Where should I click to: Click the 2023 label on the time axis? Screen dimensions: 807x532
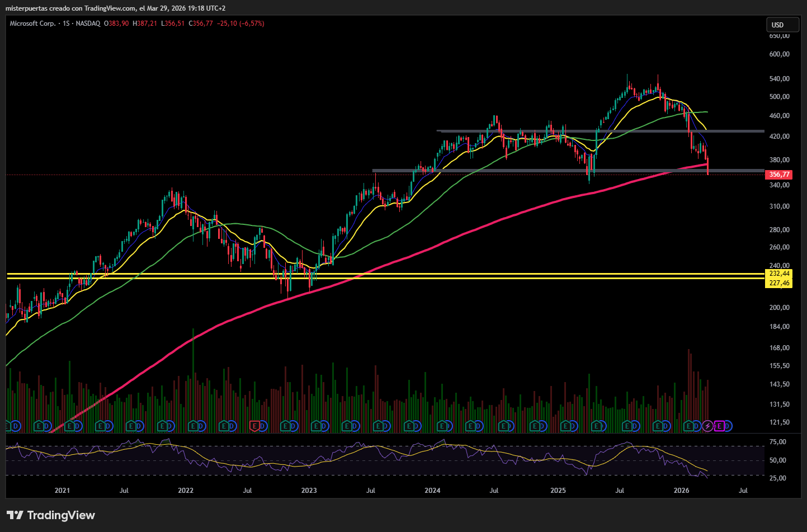pos(309,491)
